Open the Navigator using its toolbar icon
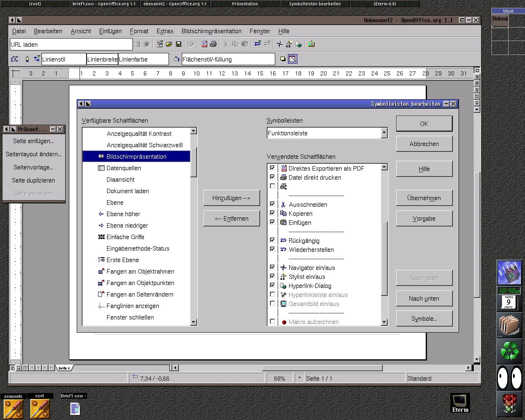Viewport: 525px width, 420px height. tap(280, 44)
